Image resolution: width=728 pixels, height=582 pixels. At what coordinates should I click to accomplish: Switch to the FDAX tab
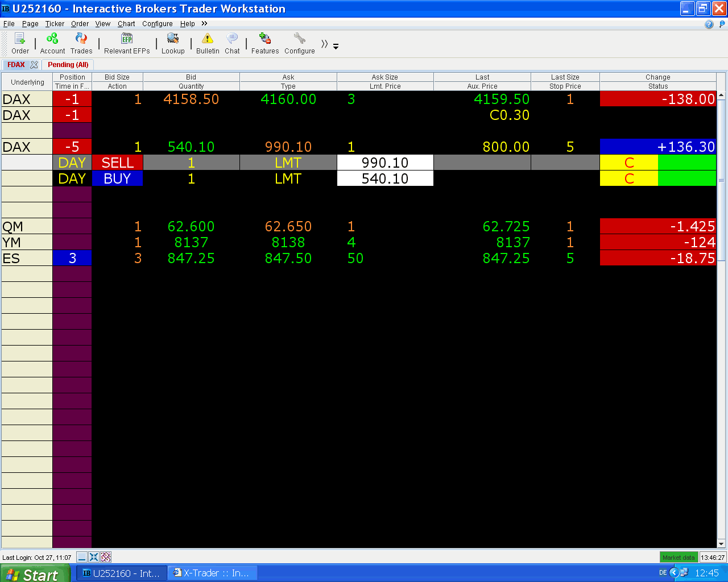click(x=16, y=65)
